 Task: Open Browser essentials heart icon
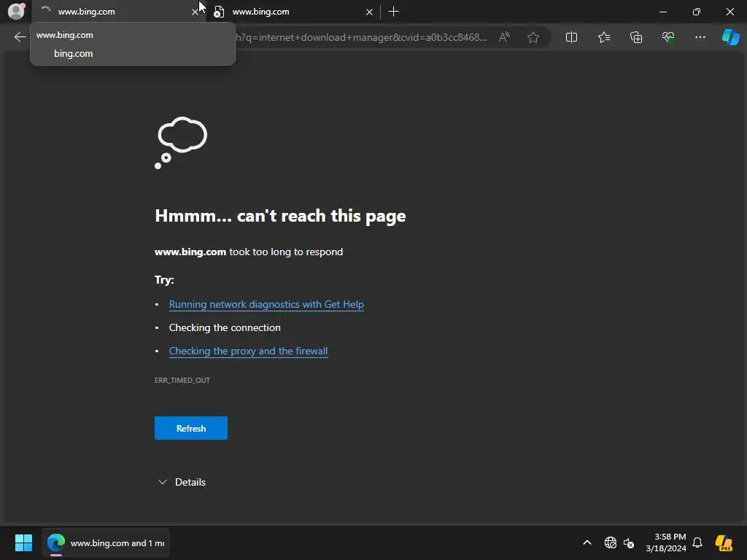tap(668, 37)
